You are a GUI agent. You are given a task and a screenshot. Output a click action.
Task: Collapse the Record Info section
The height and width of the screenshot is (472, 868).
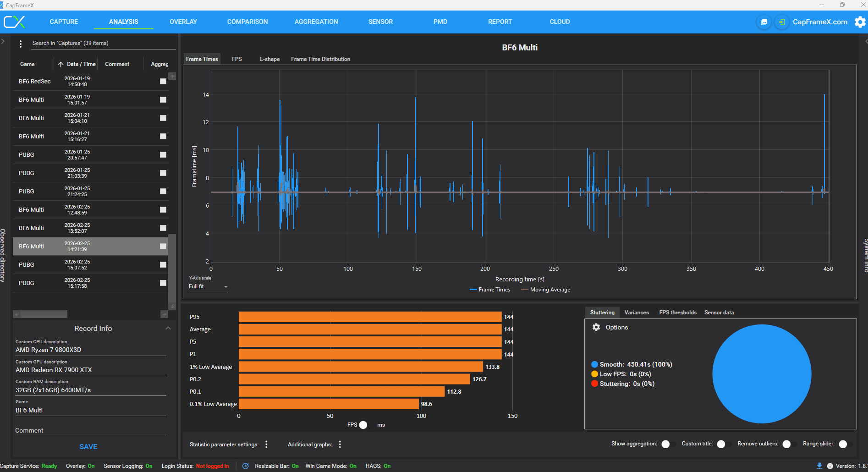coord(168,328)
